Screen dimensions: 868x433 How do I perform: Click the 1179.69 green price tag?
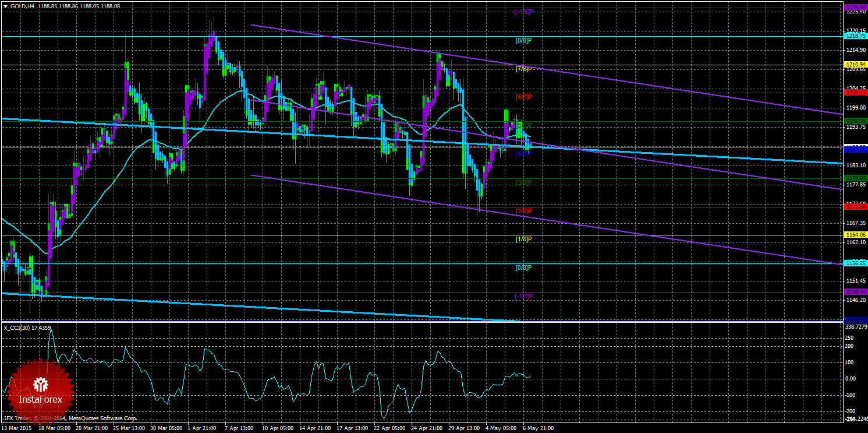click(856, 178)
